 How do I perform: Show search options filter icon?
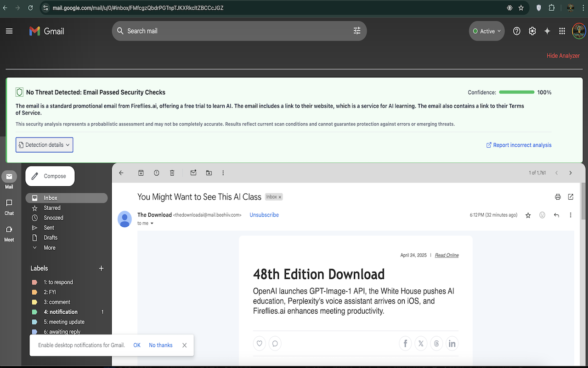(x=357, y=31)
